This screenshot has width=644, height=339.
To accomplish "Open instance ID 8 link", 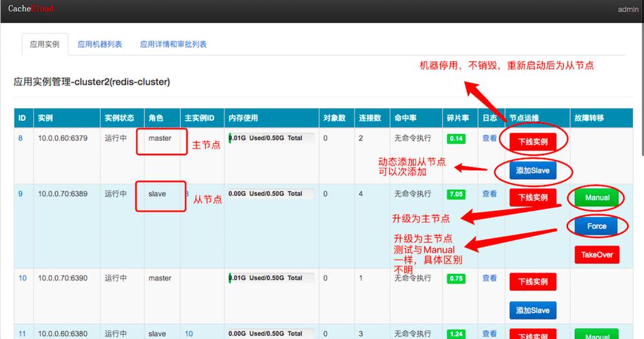I will point(20,138).
